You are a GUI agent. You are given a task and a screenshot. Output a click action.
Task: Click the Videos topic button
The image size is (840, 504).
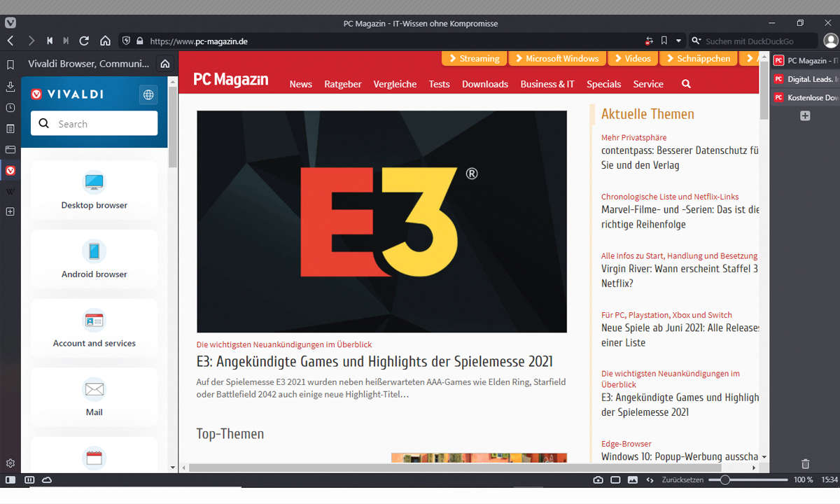(x=633, y=59)
